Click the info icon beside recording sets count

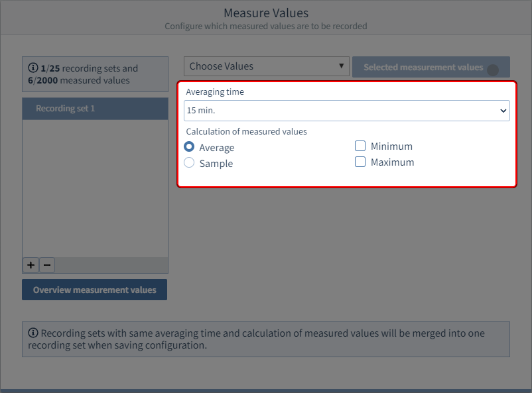tap(33, 68)
